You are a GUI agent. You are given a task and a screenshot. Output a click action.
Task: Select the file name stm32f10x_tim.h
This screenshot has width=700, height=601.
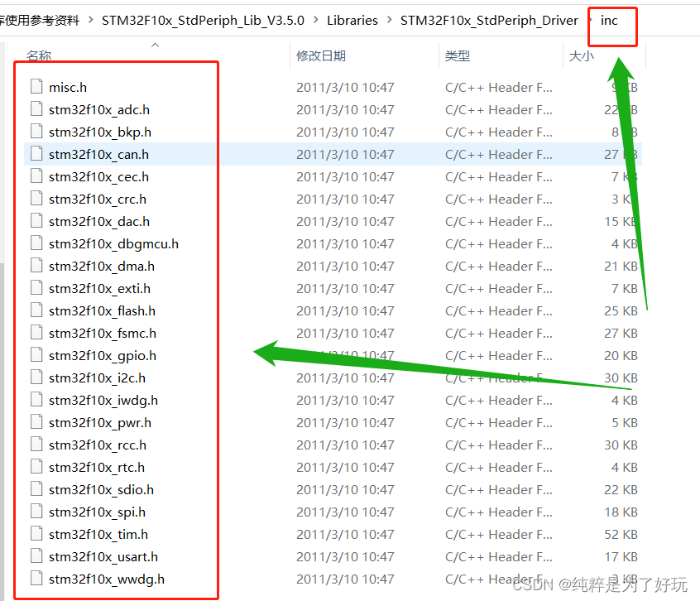point(98,534)
